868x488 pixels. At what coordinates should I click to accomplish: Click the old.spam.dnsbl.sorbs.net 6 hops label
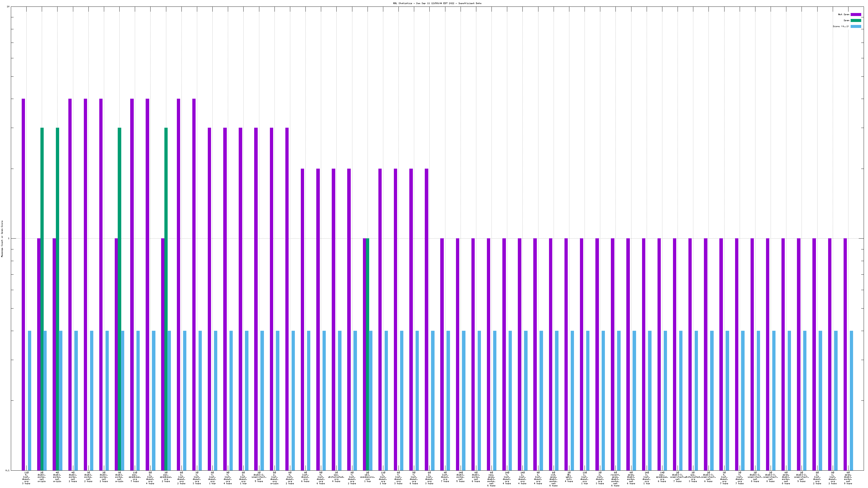tap(553, 479)
